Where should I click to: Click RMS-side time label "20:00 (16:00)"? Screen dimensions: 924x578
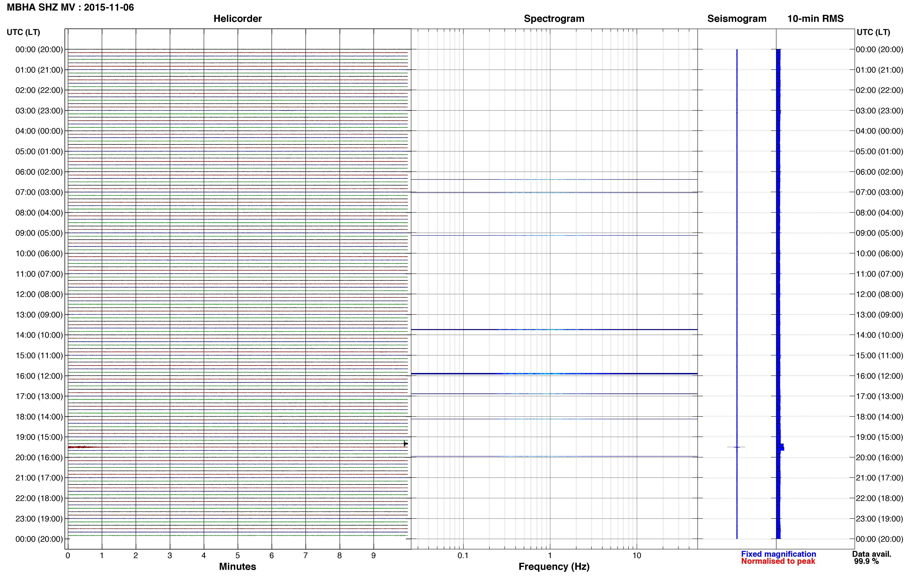879,458
